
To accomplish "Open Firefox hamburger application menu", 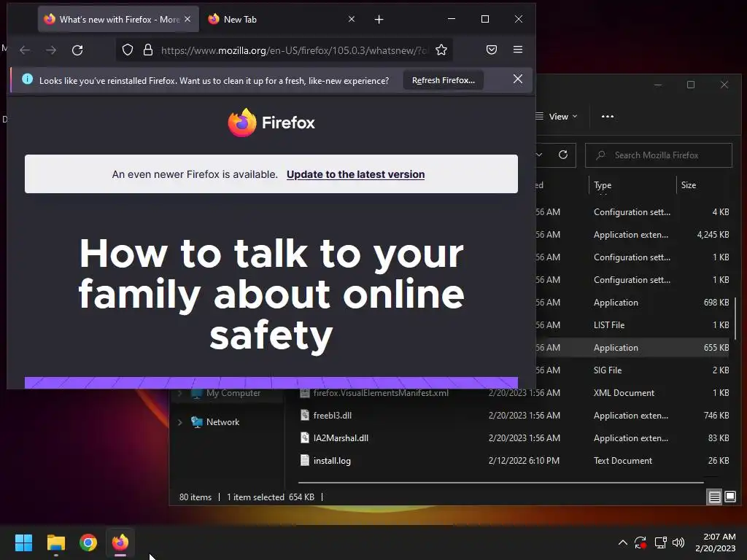I will (518, 50).
